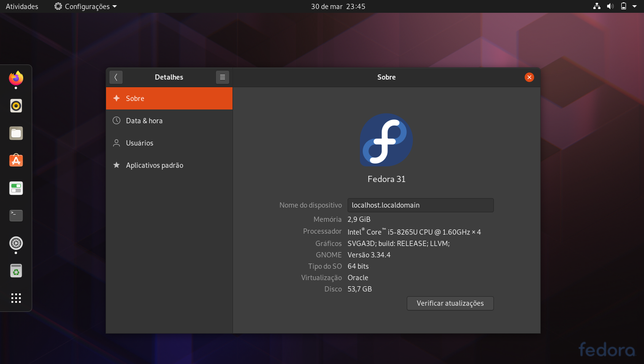Click the Disco label
This screenshot has height=364, width=644.
click(x=333, y=289)
